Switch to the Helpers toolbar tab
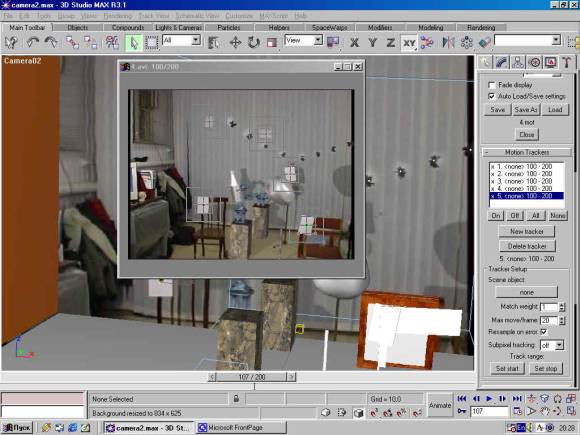Image resolution: width=580 pixels, height=435 pixels. click(279, 28)
